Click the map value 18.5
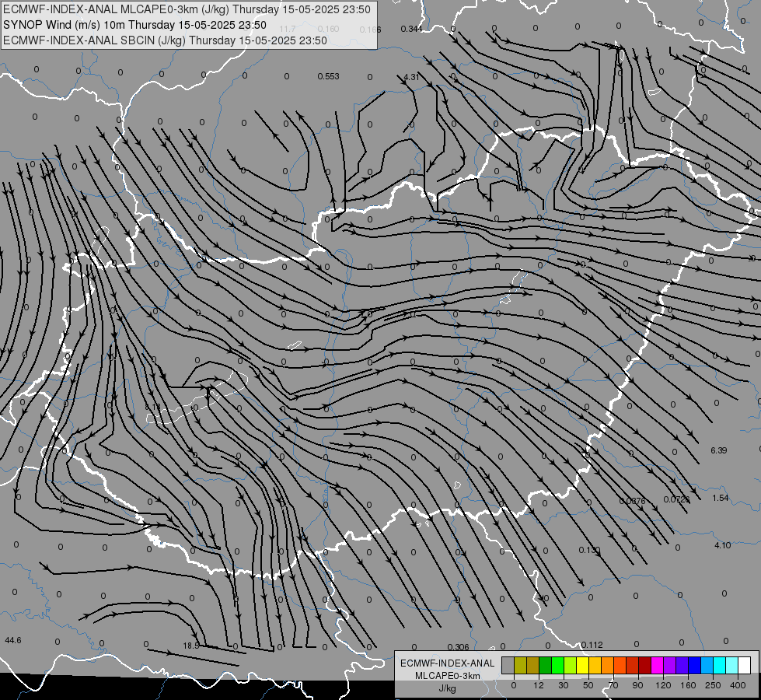The width and height of the screenshot is (761, 700). pos(191,646)
